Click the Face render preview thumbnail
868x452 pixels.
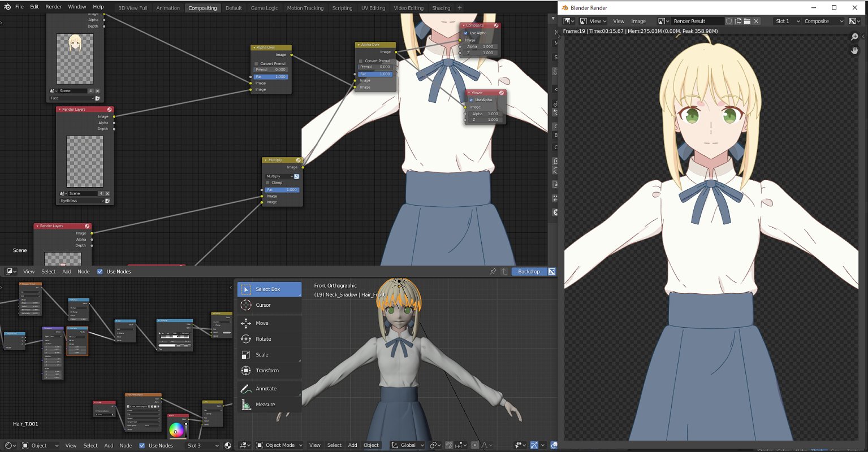pos(75,59)
